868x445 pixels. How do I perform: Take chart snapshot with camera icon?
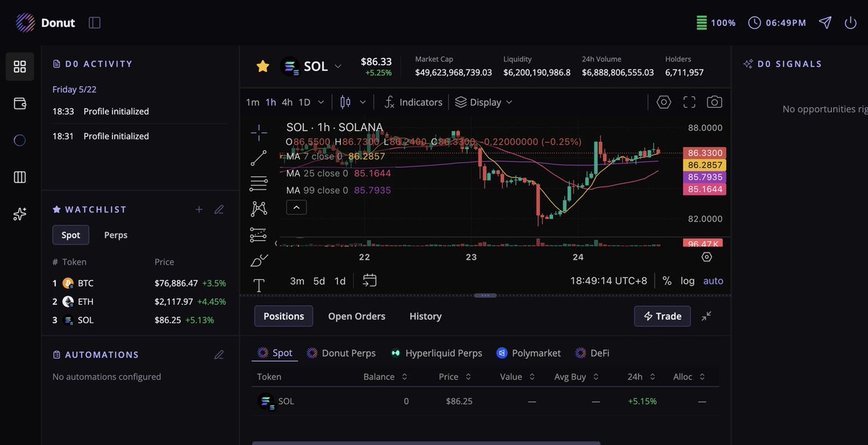click(715, 102)
